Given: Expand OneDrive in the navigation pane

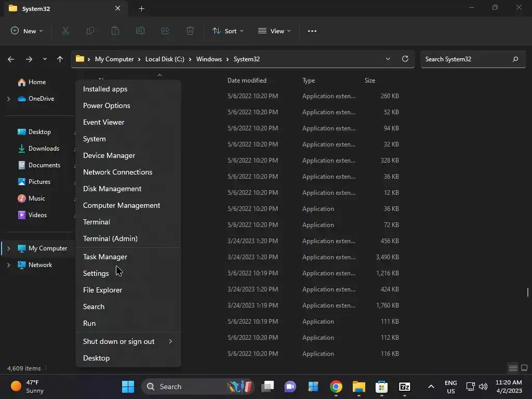Looking at the screenshot, I should click(x=8, y=99).
